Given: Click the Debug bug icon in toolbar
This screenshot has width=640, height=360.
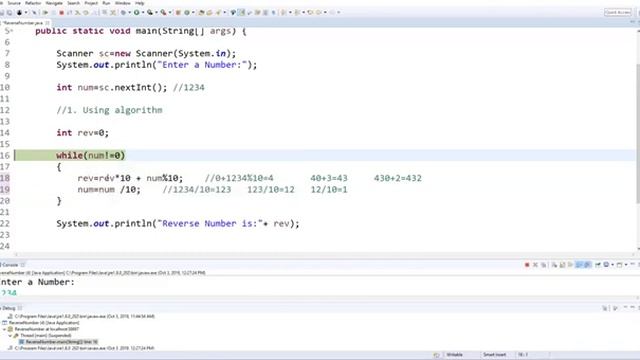Looking at the screenshot, I should pyautogui.click(x=123, y=12).
